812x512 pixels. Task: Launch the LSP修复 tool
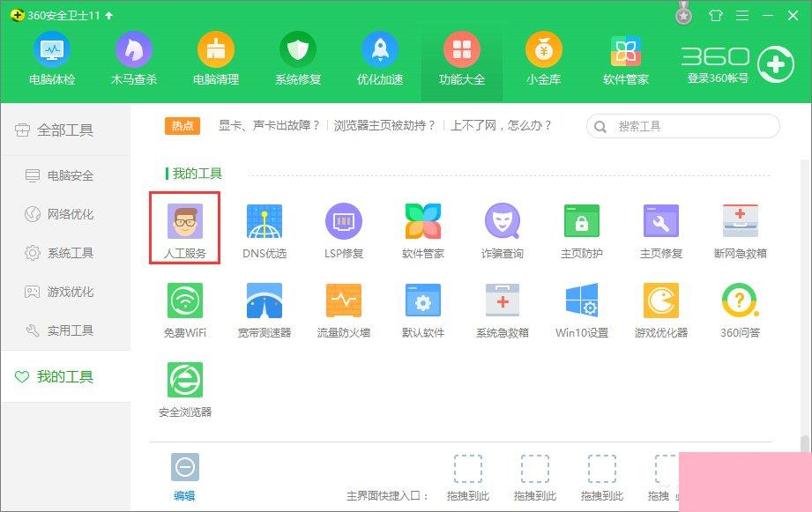pyautogui.click(x=343, y=231)
